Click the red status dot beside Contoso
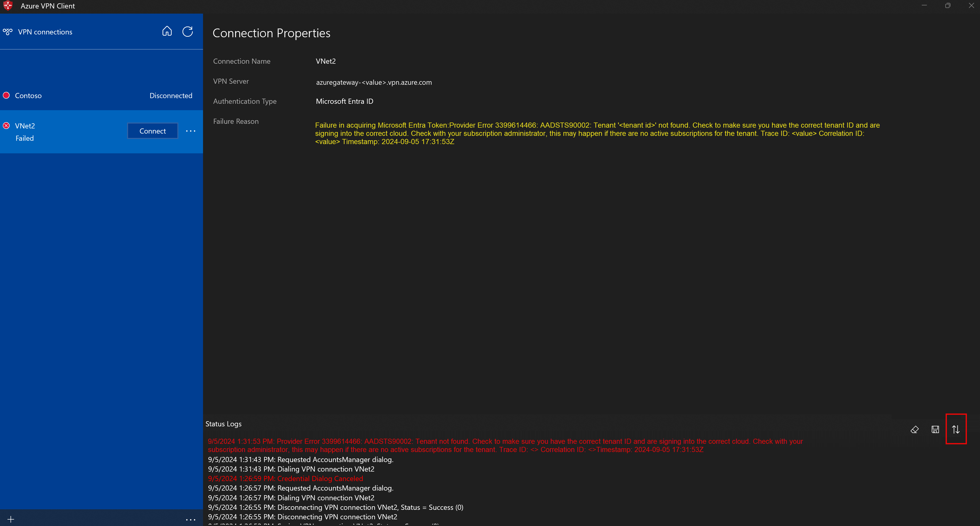The image size is (980, 526). click(6, 96)
